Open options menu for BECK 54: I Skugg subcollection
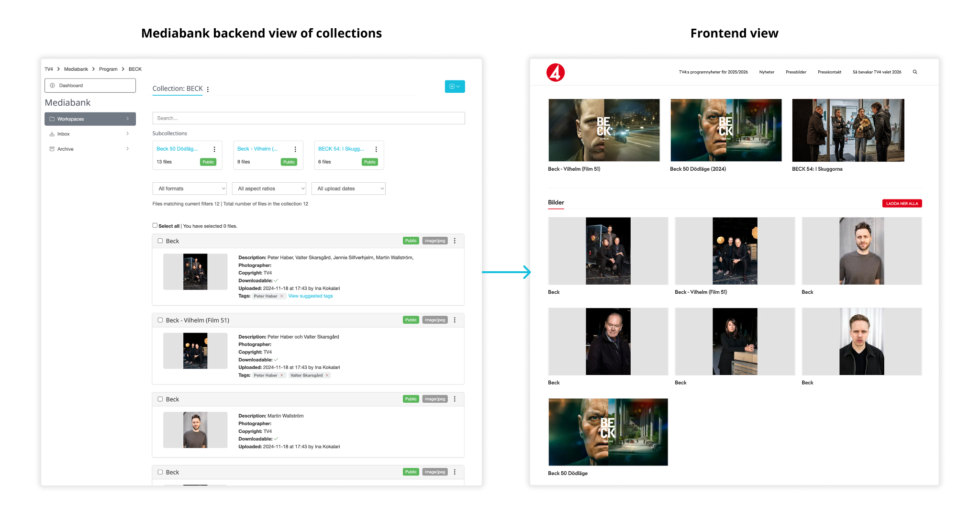This screenshot has height=508, width=980. point(376,149)
